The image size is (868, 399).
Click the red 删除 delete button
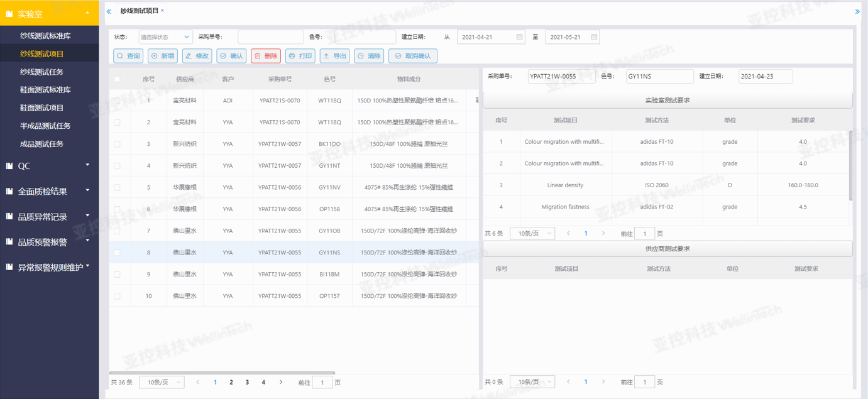tap(266, 56)
